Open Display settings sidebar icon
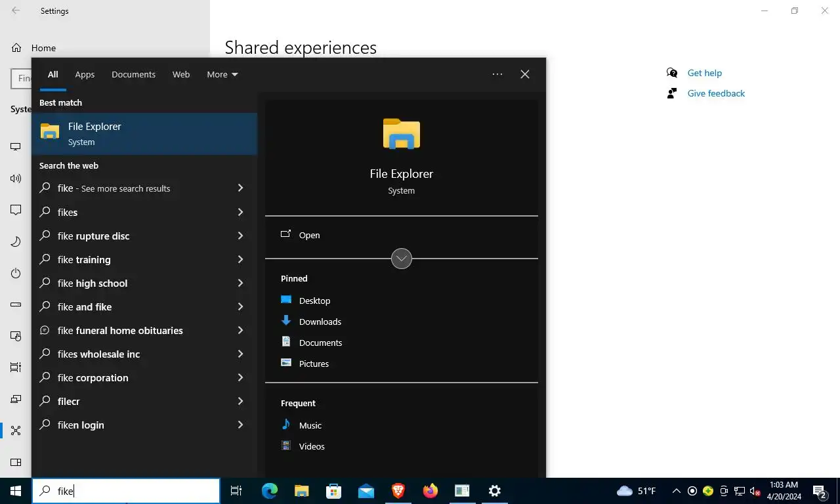This screenshot has width=840, height=504. coord(16,147)
